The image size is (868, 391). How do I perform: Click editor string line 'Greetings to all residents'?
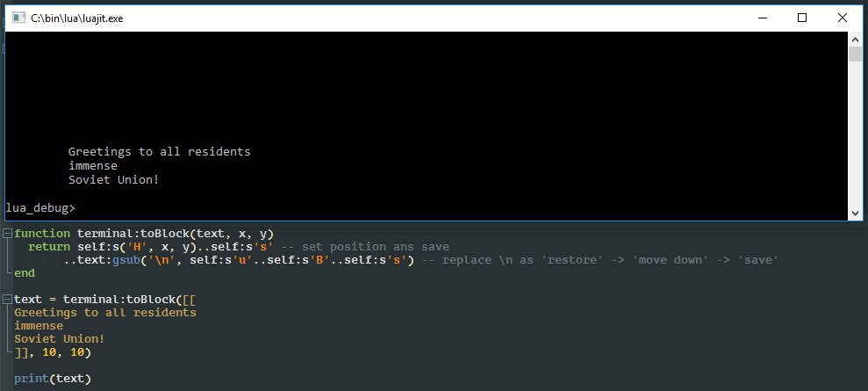coord(105,313)
